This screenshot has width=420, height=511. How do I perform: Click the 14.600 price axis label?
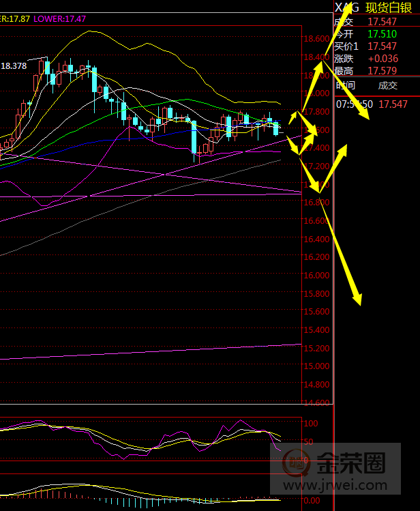pyautogui.click(x=316, y=403)
